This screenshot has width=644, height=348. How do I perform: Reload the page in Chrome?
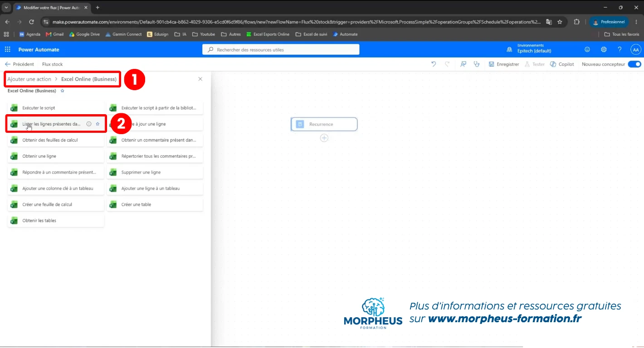pos(31,22)
